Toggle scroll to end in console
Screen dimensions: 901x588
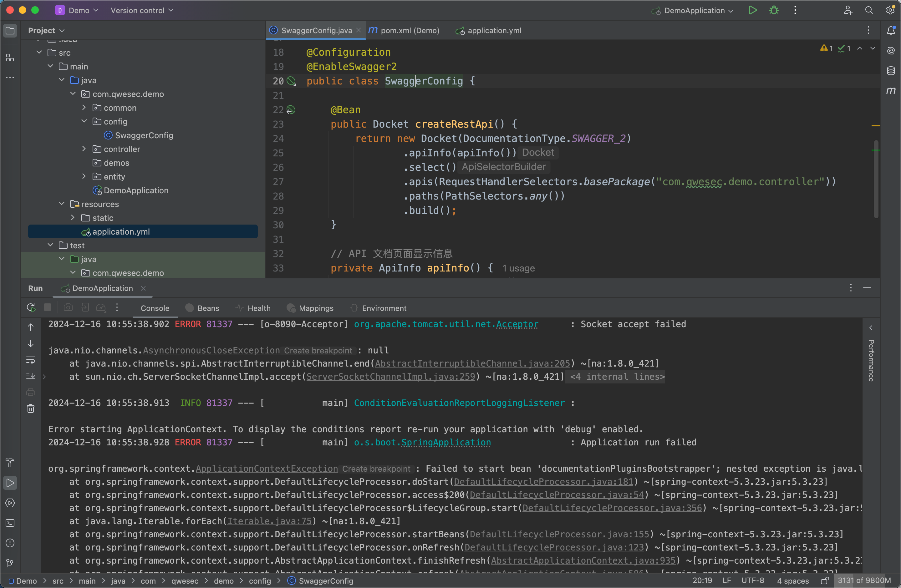point(31,376)
